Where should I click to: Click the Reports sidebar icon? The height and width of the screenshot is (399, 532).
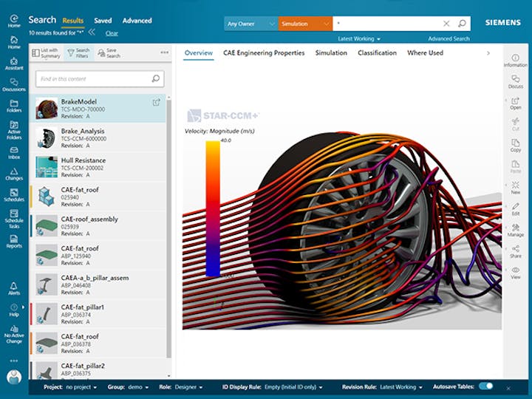pos(14,240)
